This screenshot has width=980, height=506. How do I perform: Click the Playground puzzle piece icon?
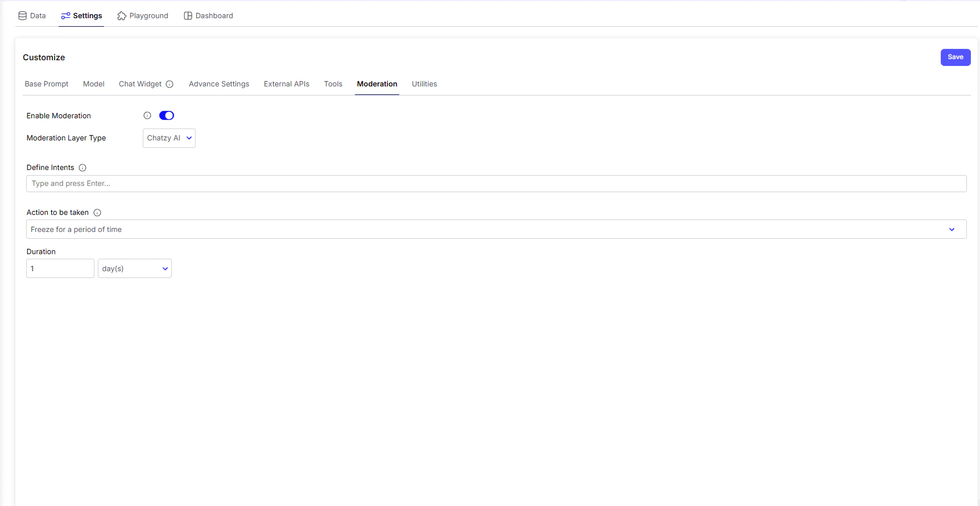(x=122, y=16)
